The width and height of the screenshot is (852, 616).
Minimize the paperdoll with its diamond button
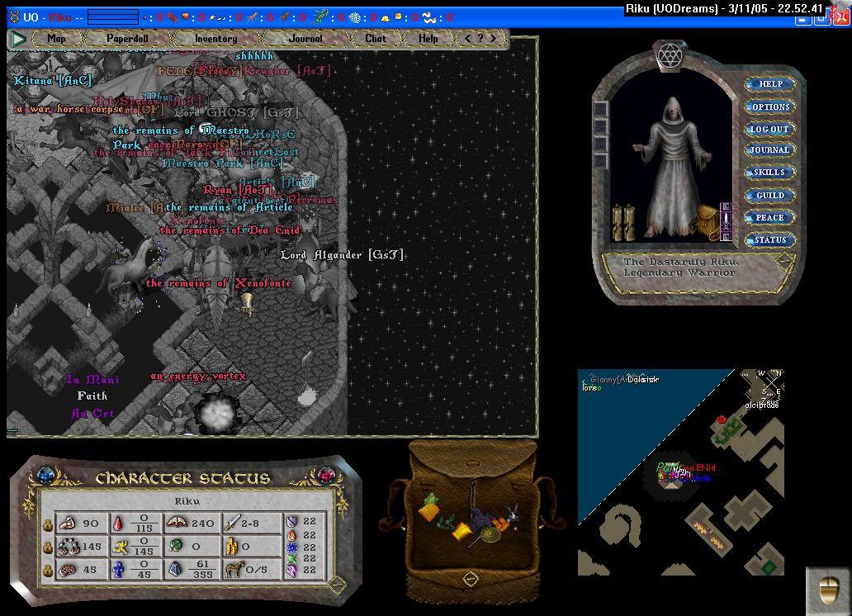click(x=784, y=261)
